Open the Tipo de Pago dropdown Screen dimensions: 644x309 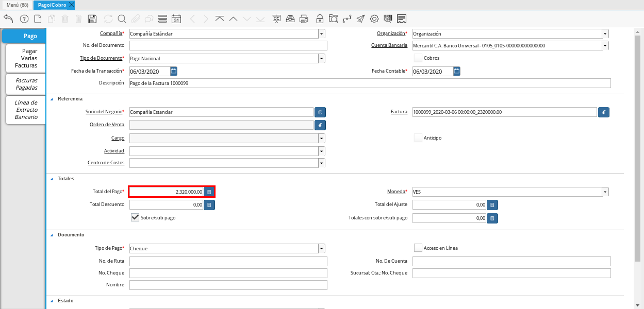[x=322, y=248]
